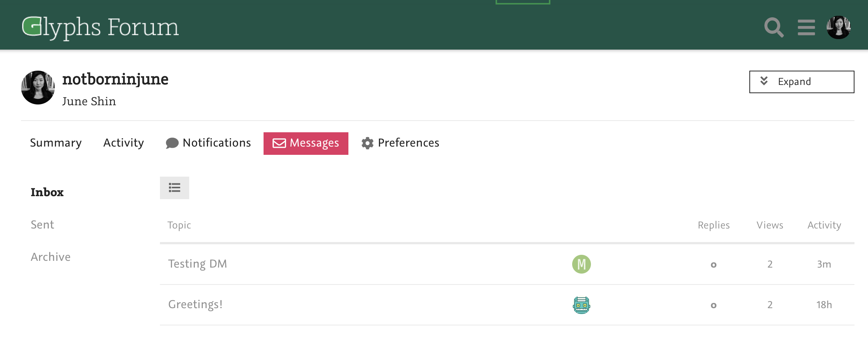Click the notborninjune profile picture

tap(38, 88)
